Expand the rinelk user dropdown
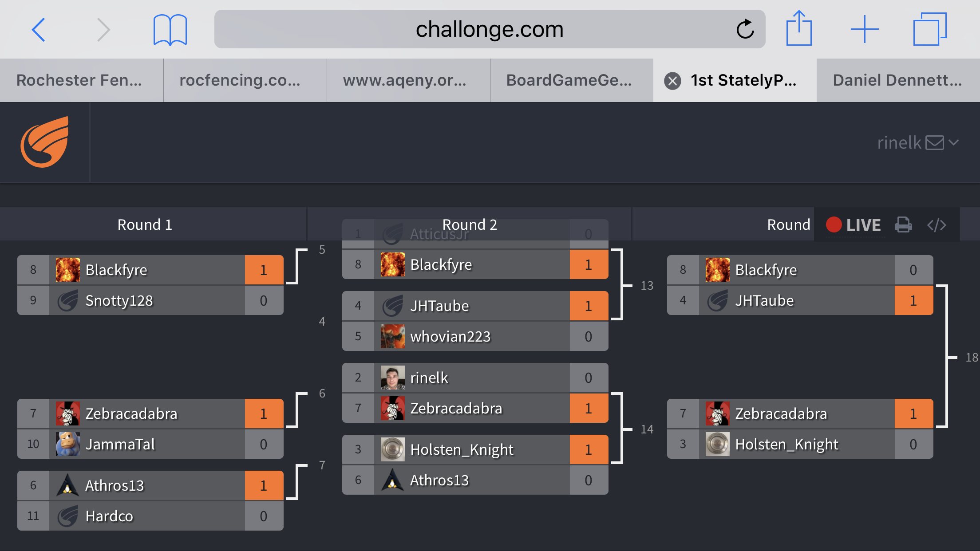This screenshot has height=551, width=980. pos(954,142)
